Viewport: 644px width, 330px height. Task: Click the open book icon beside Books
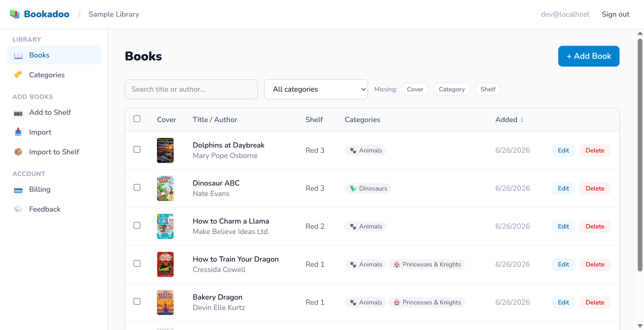tap(18, 56)
